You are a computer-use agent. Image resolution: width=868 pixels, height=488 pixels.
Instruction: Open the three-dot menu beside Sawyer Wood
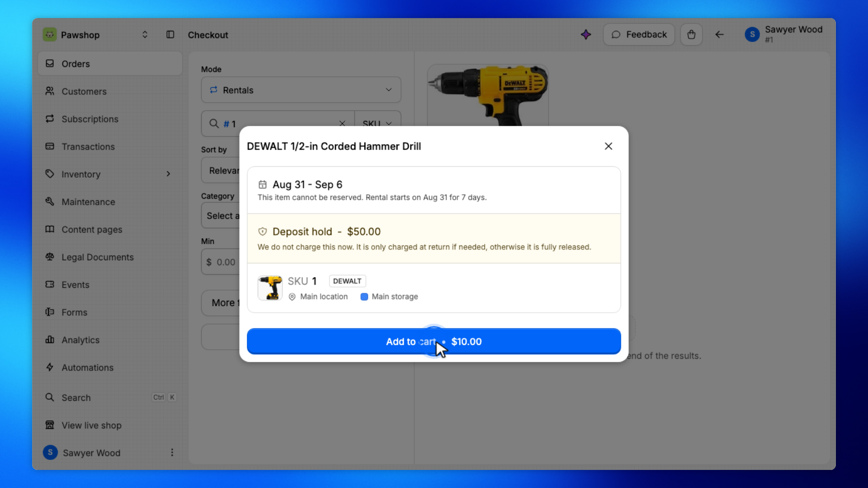pyautogui.click(x=172, y=452)
